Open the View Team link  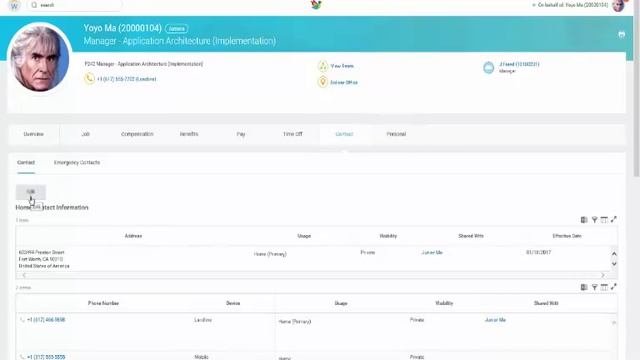coord(342,66)
